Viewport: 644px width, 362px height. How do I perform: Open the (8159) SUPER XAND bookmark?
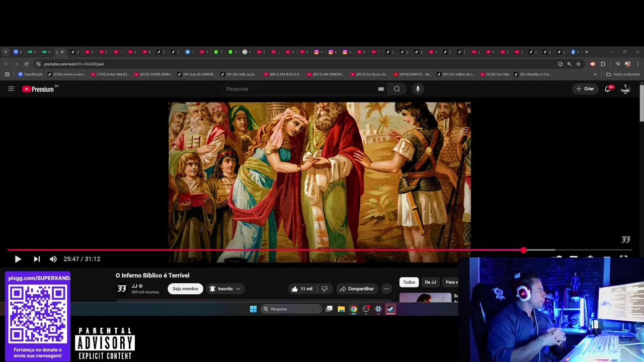click(153, 74)
